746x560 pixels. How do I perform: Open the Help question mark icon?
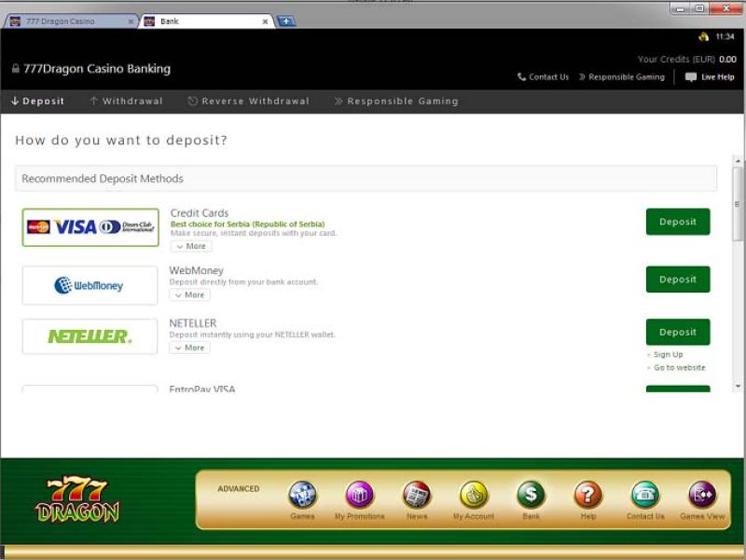tap(587, 495)
